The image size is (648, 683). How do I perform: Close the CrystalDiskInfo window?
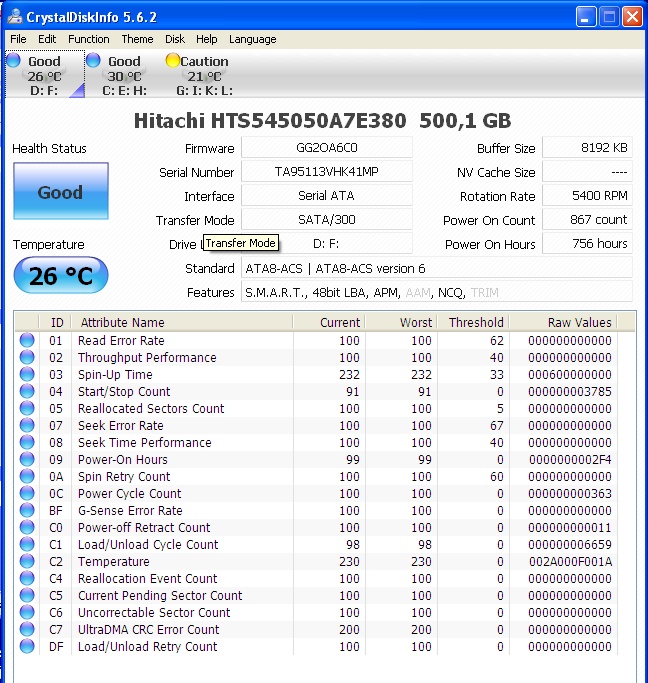click(632, 17)
